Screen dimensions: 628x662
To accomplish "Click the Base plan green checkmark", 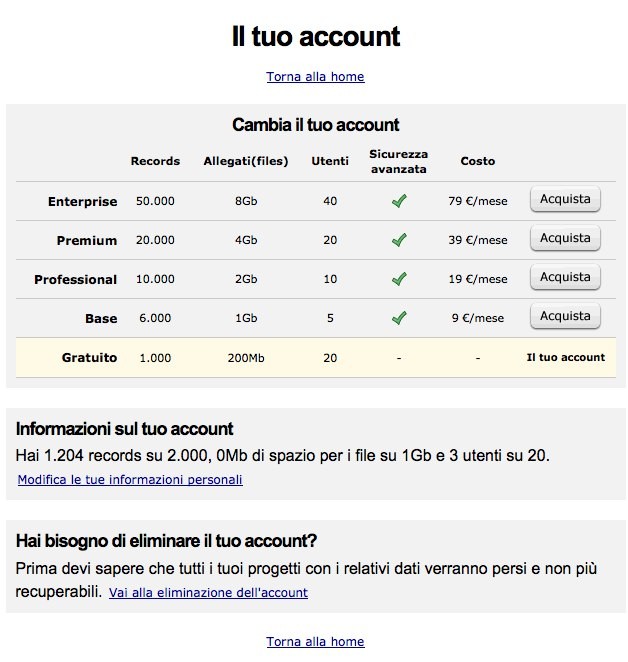I will click(x=399, y=318).
